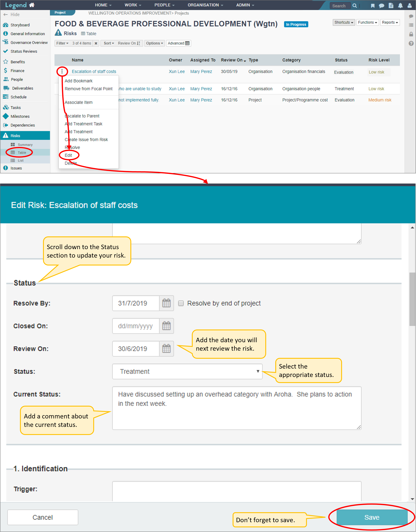Select Edit from the context menu
The width and height of the screenshot is (416, 532).
68,155
